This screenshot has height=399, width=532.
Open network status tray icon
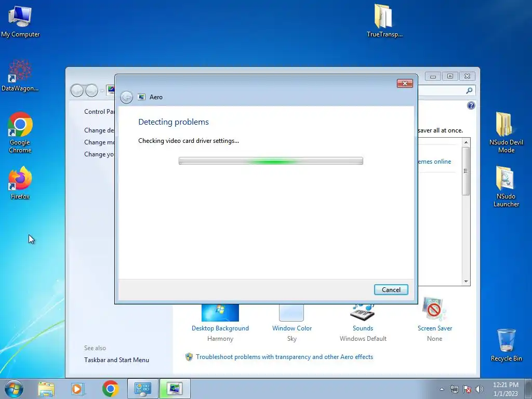tap(454, 389)
